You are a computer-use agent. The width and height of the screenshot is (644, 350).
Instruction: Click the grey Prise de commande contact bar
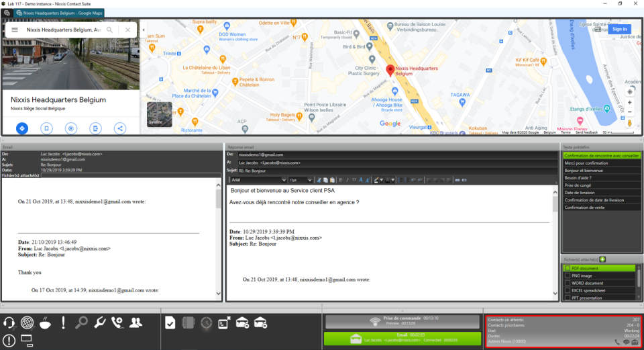point(402,321)
